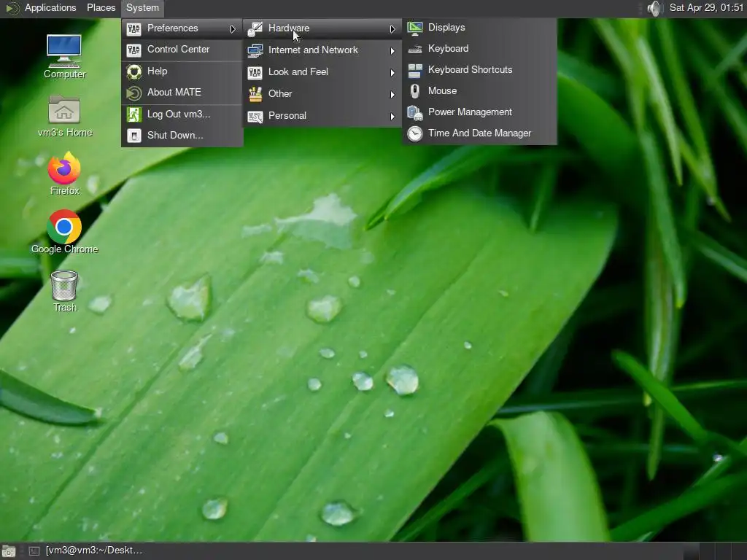Select the Computer desktop icon
The image size is (747, 560).
click(64, 57)
